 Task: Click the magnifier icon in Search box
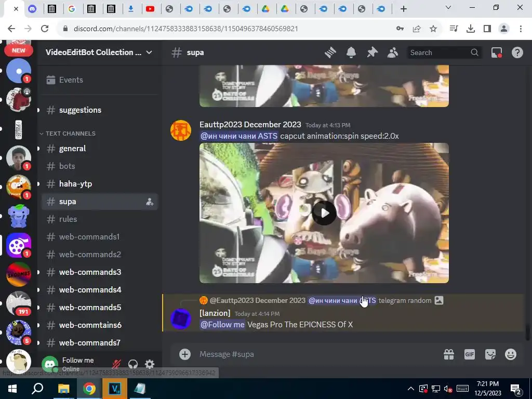[x=475, y=52]
